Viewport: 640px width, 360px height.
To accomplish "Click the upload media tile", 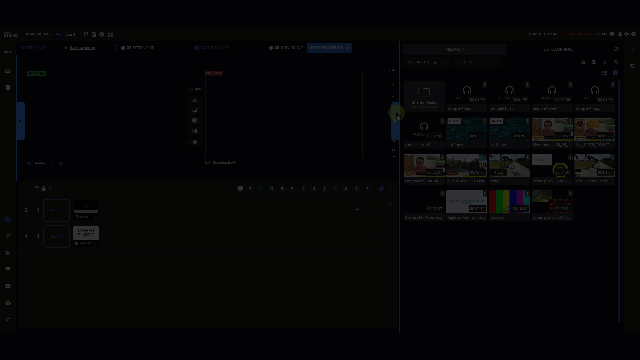I will click(424, 96).
